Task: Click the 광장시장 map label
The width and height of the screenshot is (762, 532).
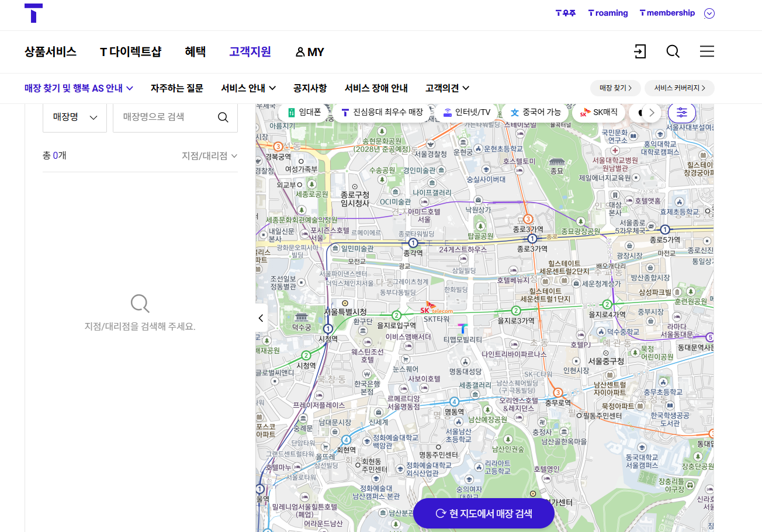Action: [x=629, y=256]
